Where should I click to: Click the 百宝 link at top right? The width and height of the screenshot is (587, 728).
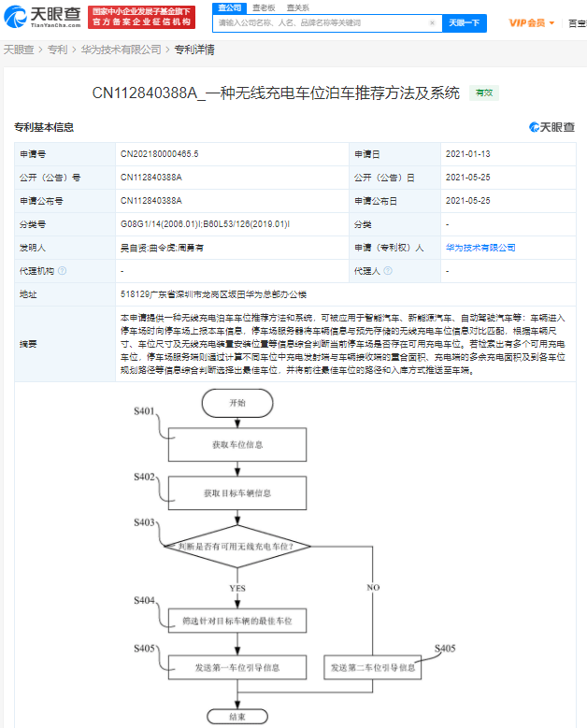[577, 22]
